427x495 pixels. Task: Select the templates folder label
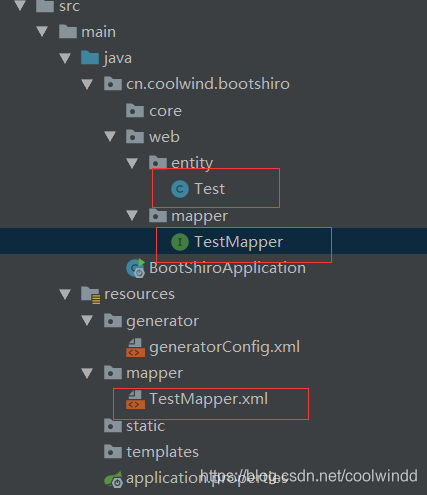(162, 453)
